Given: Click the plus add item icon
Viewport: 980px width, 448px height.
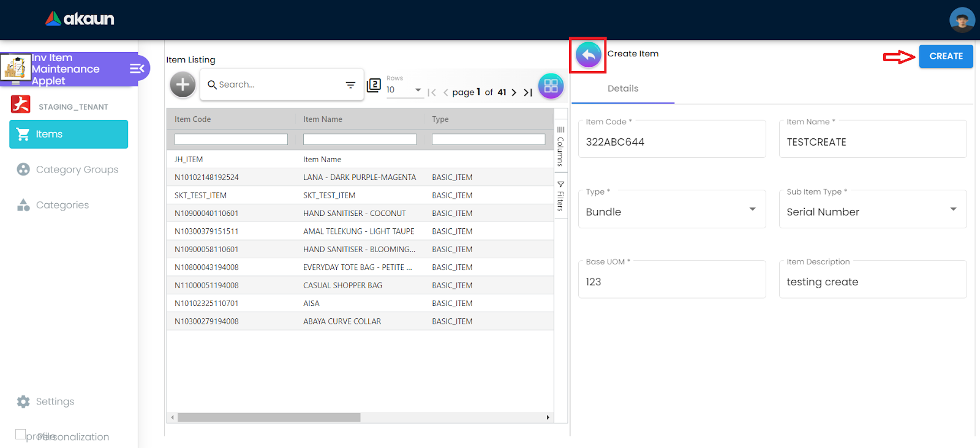Looking at the screenshot, I should pyautogui.click(x=183, y=84).
